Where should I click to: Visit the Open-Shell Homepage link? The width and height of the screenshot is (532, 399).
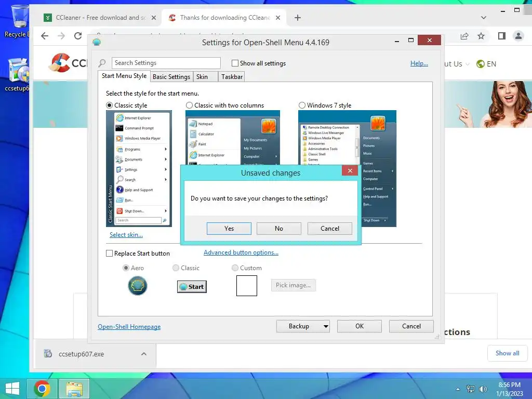pyautogui.click(x=129, y=326)
